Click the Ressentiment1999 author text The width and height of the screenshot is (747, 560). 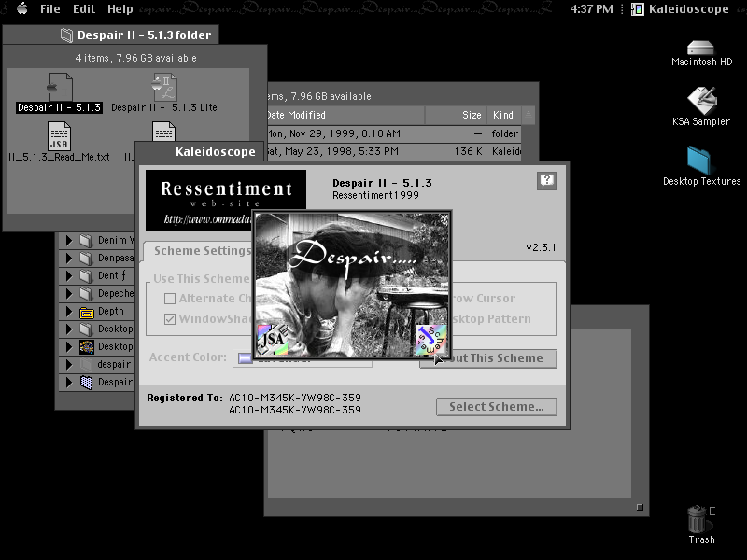click(x=375, y=195)
